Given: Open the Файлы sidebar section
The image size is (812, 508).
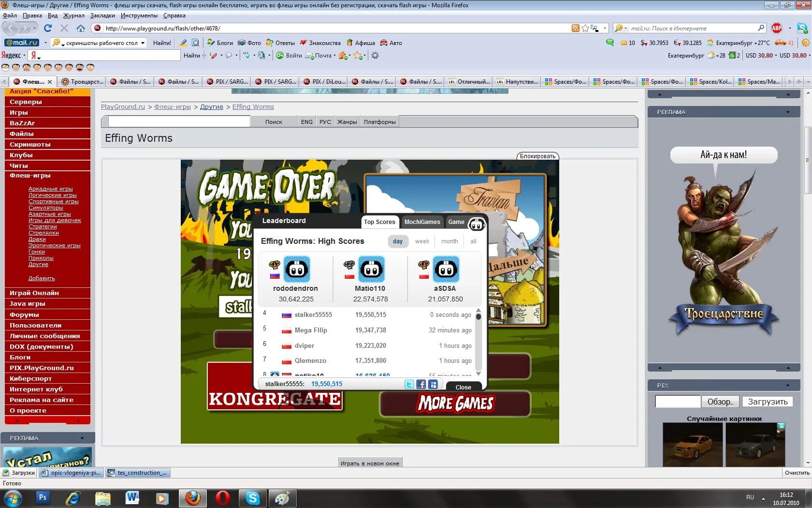Looking at the screenshot, I should tap(47, 134).
